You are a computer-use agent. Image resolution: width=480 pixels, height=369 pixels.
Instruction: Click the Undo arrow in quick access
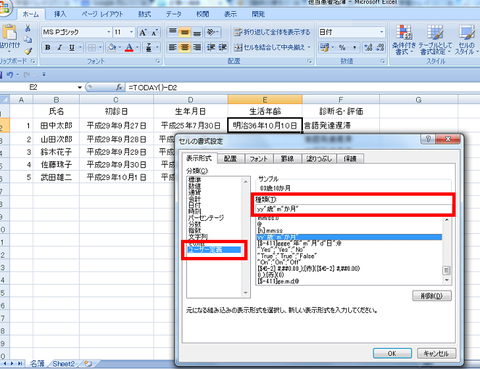point(10,75)
